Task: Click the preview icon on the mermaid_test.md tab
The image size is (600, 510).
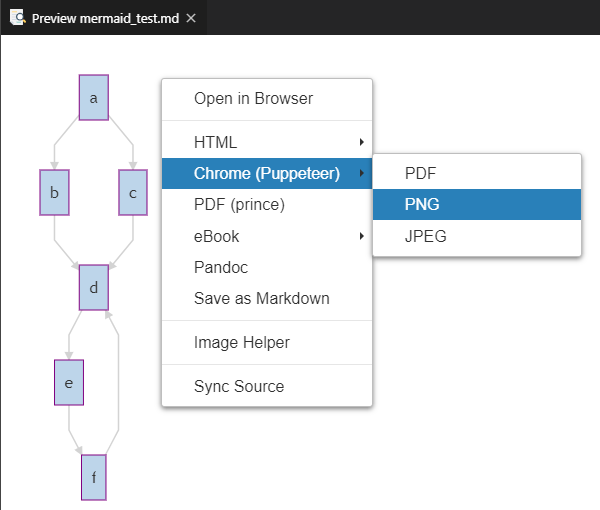Action: pos(17,18)
